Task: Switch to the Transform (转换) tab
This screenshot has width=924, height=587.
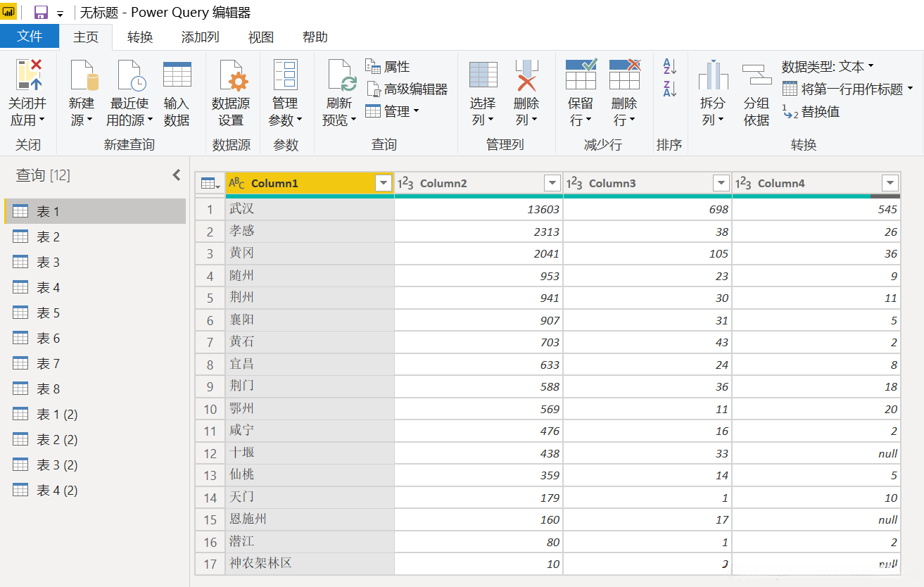Action: pos(140,37)
